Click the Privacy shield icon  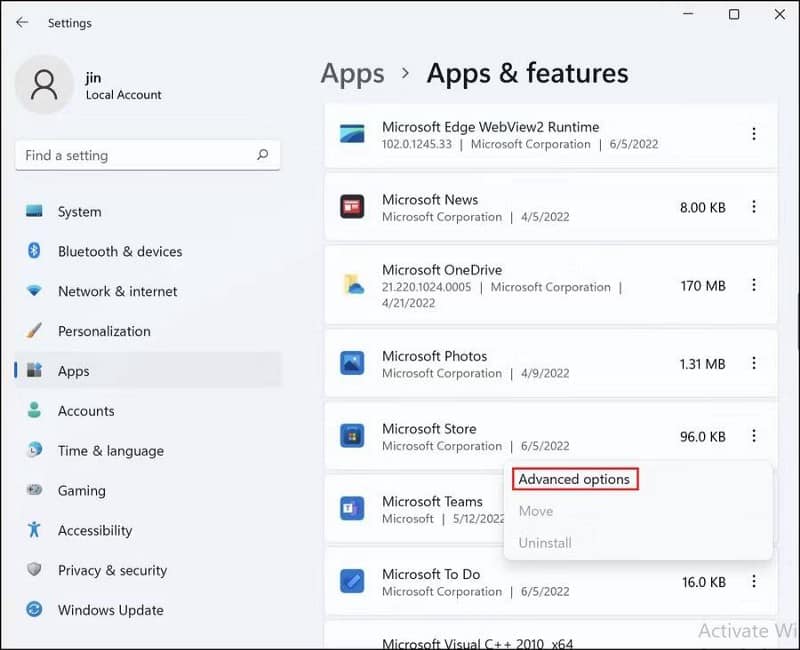(34, 569)
